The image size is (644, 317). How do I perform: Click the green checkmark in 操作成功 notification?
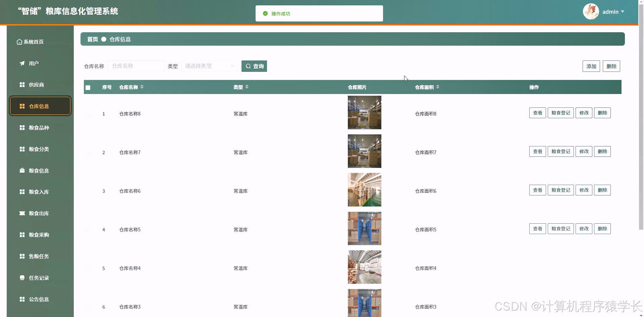click(x=265, y=13)
